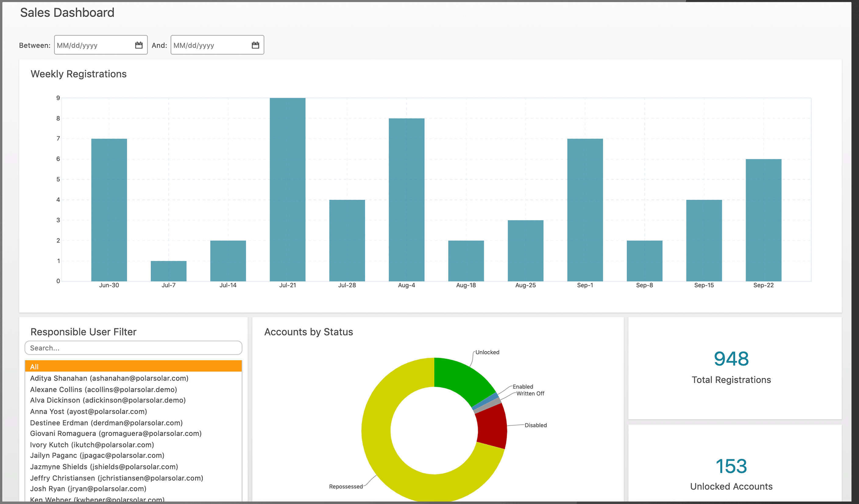
Task: Click the Responsible User search box
Action: (133, 348)
